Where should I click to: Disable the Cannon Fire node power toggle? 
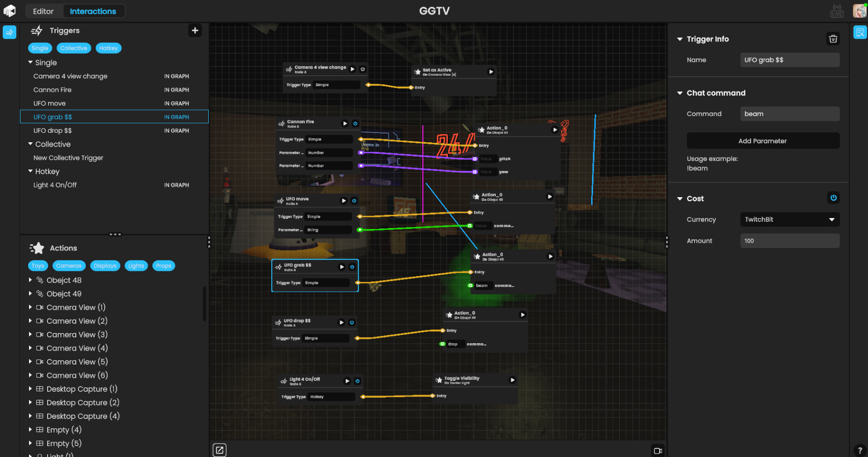click(x=355, y=123)
